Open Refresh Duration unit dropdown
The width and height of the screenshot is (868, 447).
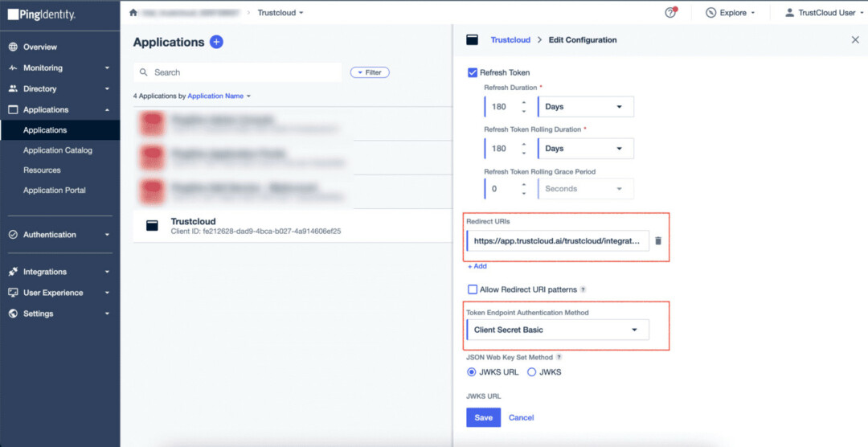click(x=586, y=107)
